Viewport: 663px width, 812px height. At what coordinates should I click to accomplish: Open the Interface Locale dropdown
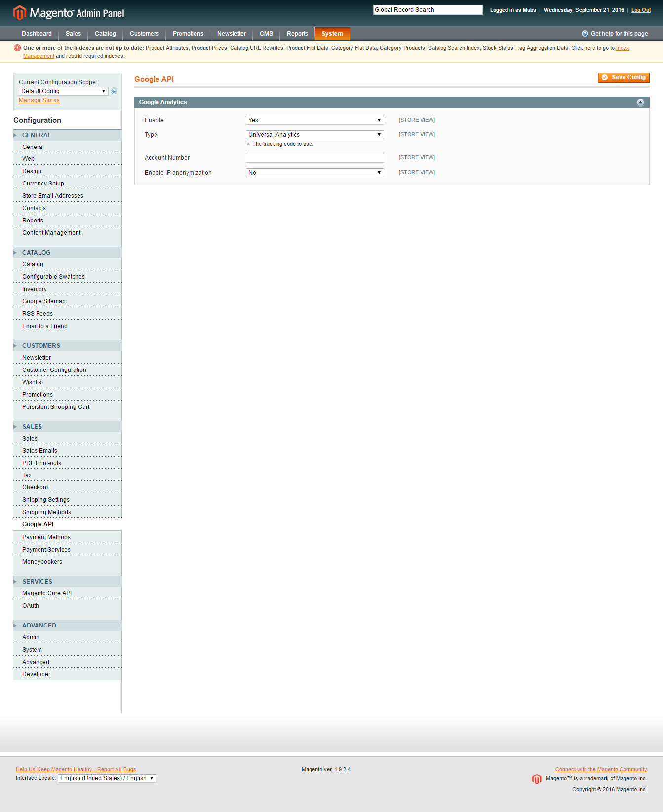(107, 778)
